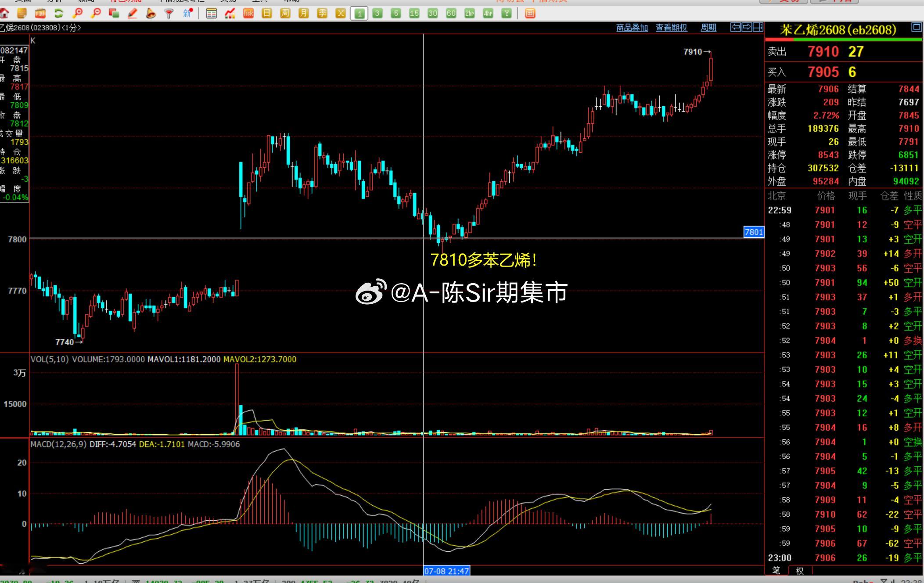Click the sell price 7910 in 卖出 row

(823, 52)
